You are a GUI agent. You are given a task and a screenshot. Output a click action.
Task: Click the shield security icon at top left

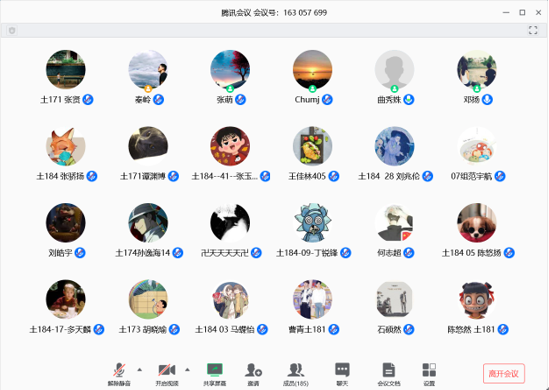pos(12,31)
